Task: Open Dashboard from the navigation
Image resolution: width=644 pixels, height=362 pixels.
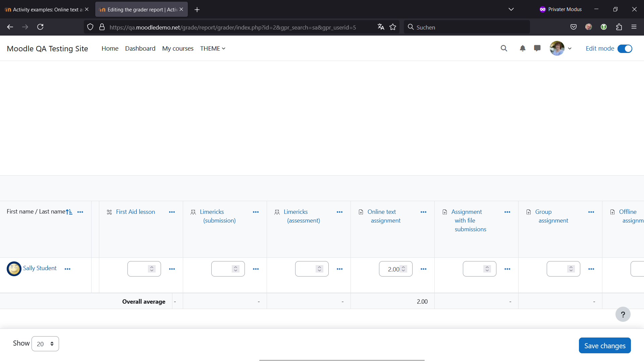Action: (x=140, y=49)
